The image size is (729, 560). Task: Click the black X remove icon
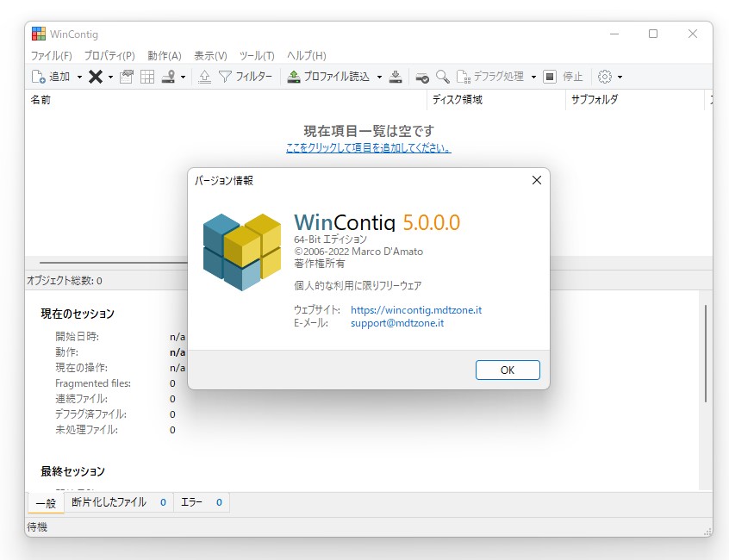point(96,77)
